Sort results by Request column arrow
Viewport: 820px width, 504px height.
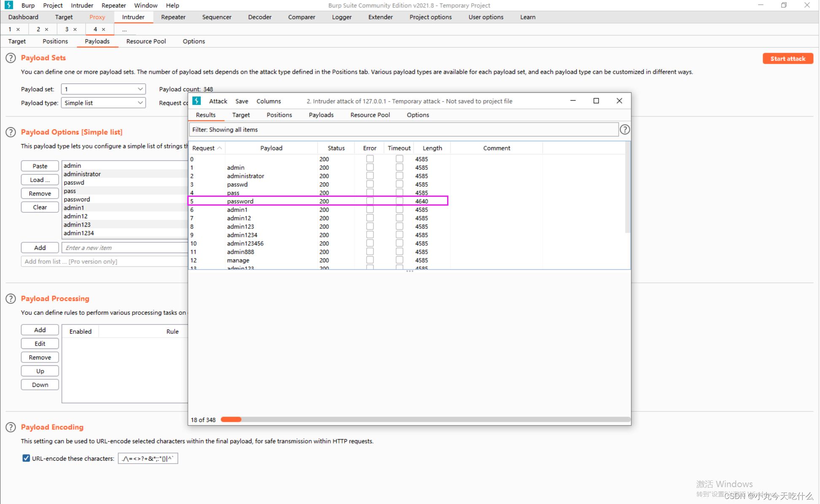[x=219, y=148]
